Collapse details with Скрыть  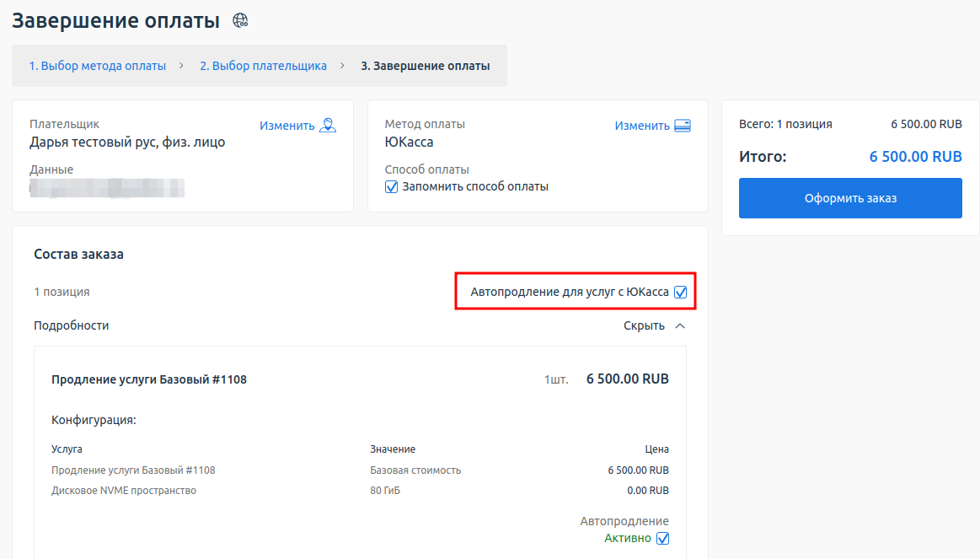point(644,325)
